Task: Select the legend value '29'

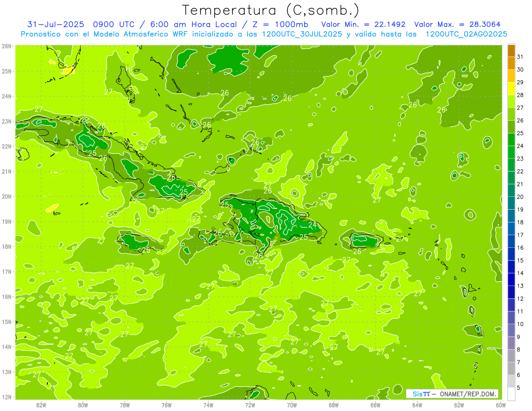Action: pos(520,82)
